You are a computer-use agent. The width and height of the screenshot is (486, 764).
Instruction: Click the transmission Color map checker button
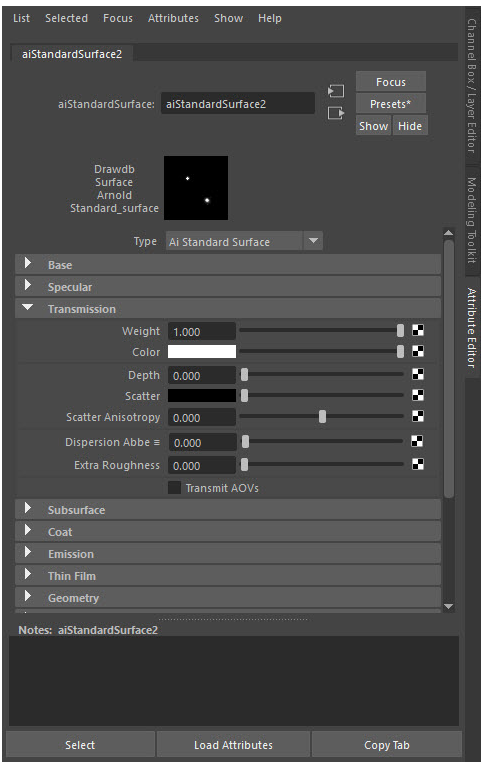[x=418, y=351]
